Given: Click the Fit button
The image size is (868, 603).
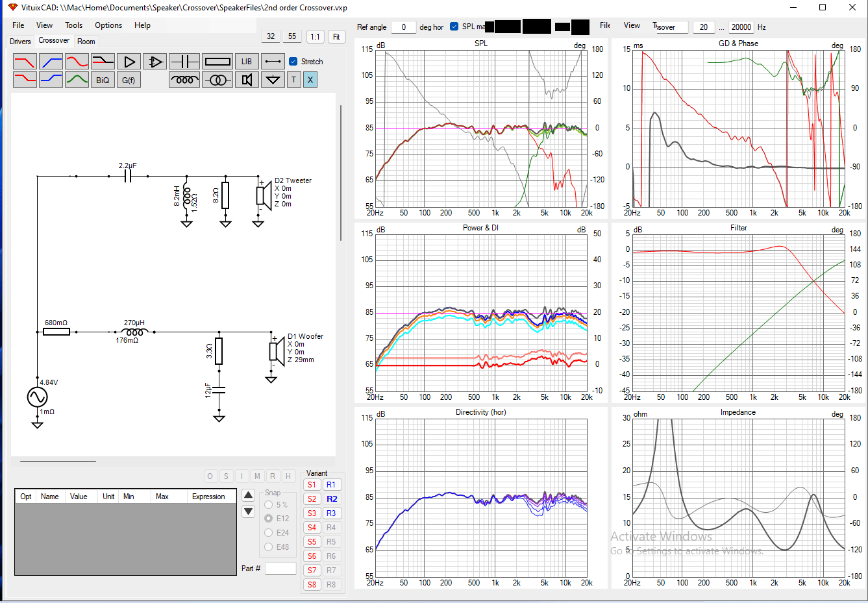Looking at the screenshot, I should coord(336,36).
